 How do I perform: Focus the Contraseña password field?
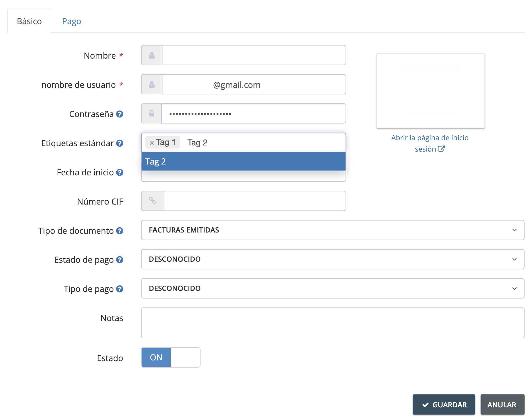(254, 114)
